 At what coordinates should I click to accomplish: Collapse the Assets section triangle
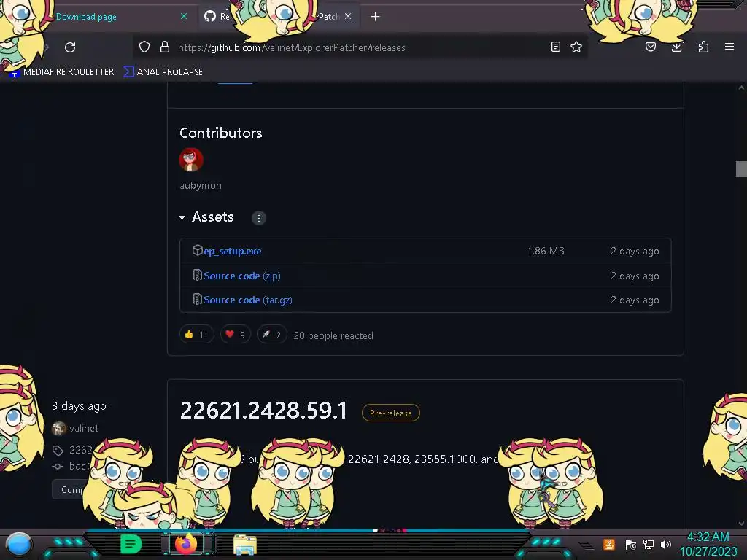182,218
